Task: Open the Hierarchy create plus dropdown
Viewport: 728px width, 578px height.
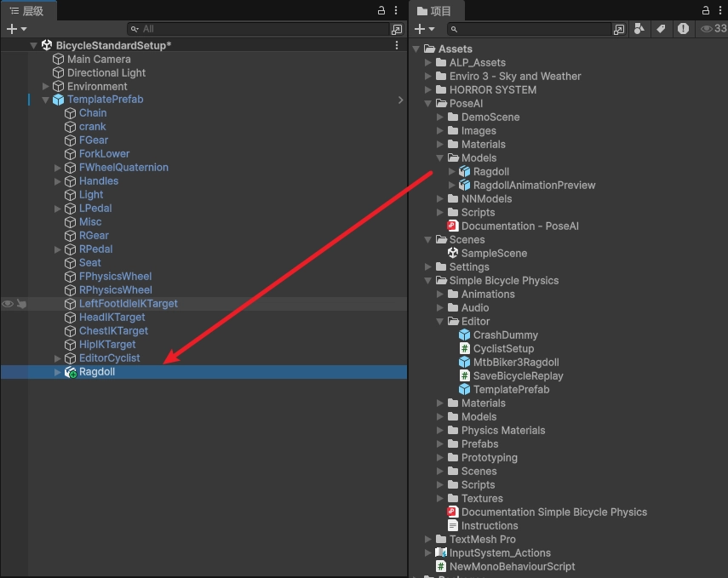Action: pyautogui.click(x=17, y=29)
